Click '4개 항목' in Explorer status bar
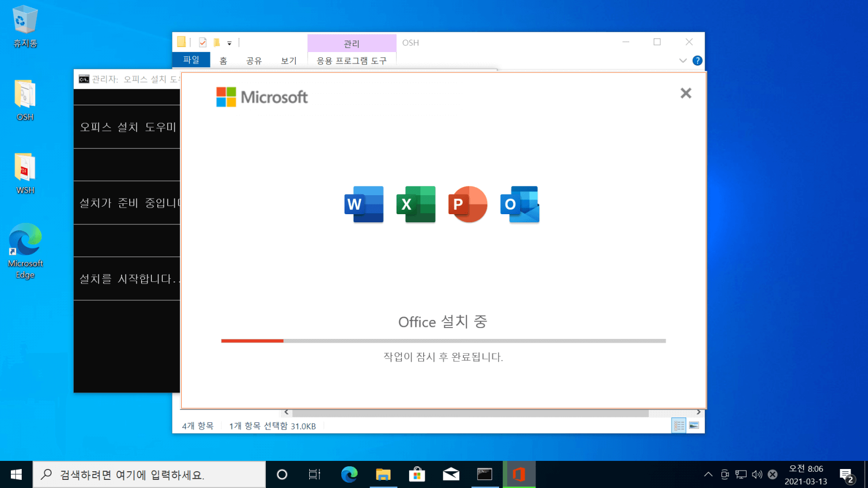 click(197, 426)
